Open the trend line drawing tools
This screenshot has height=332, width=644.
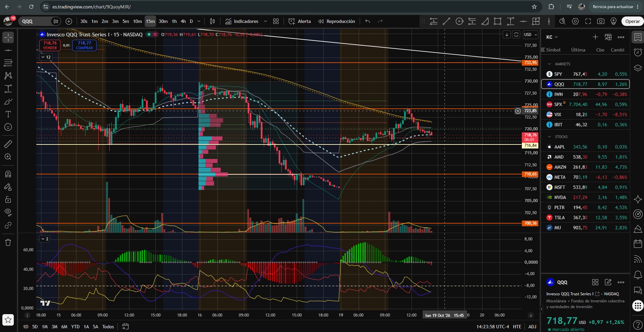pyautogui.click(x=8, y=50)
